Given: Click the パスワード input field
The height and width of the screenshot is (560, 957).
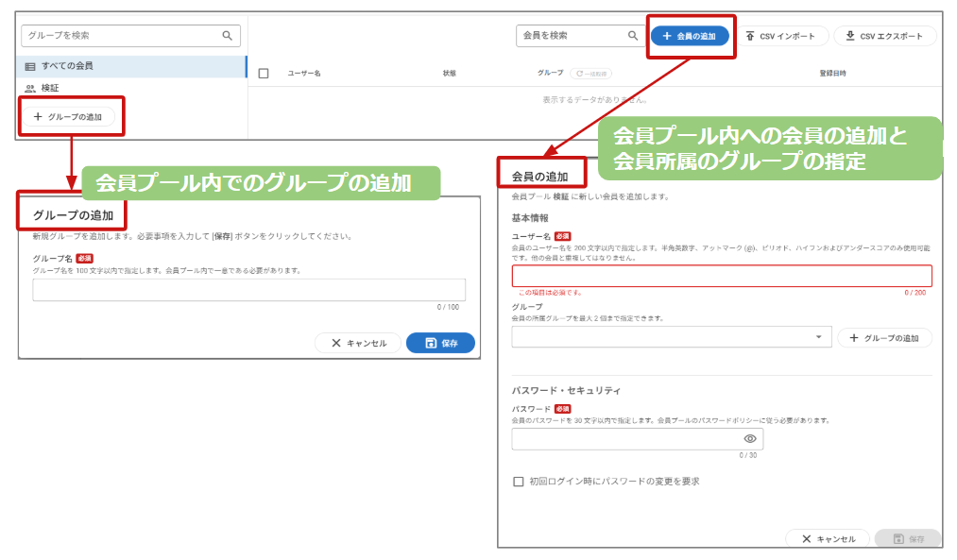Looking at the screenshot, I should (x=624, y=439).
